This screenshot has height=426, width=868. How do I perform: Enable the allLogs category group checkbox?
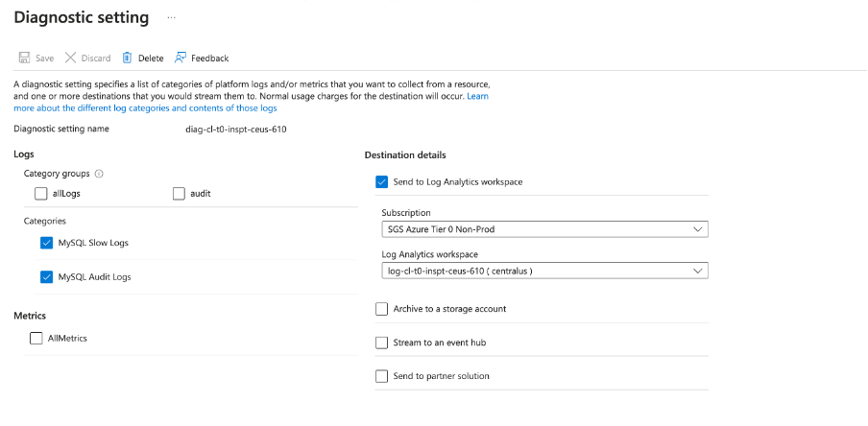40,193
